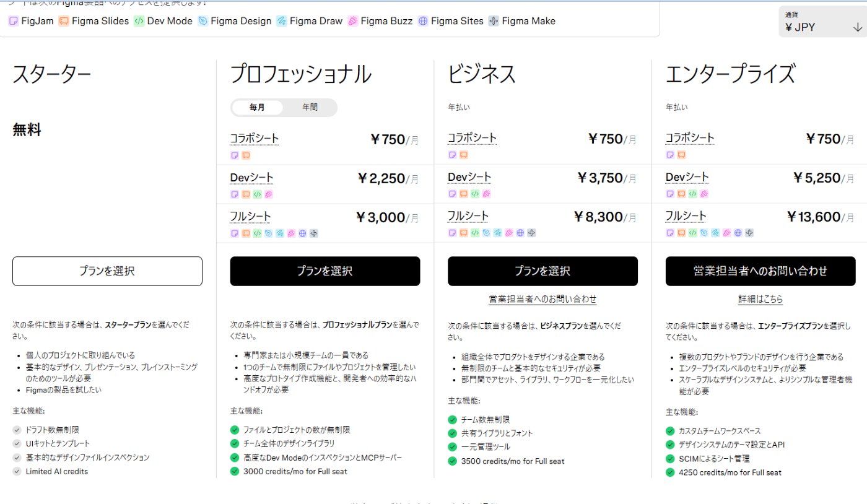Open 営業担当者へのお問い合わせ link under ビジネス

542,299
